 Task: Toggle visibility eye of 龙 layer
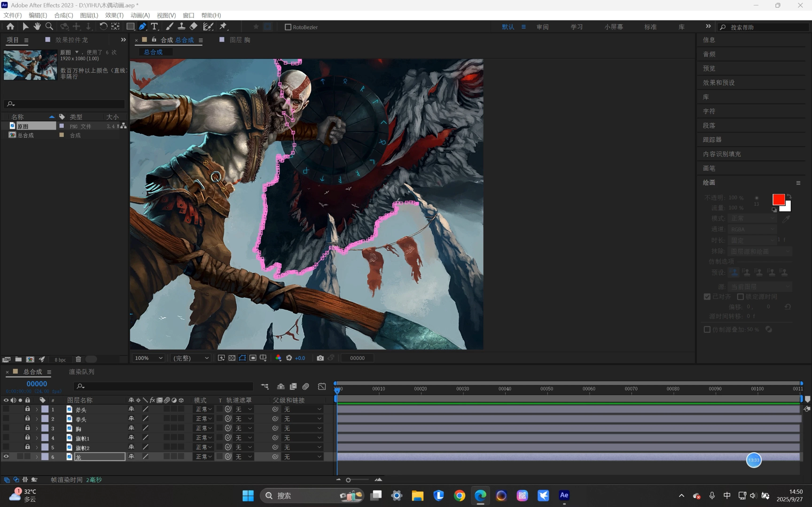6,456
